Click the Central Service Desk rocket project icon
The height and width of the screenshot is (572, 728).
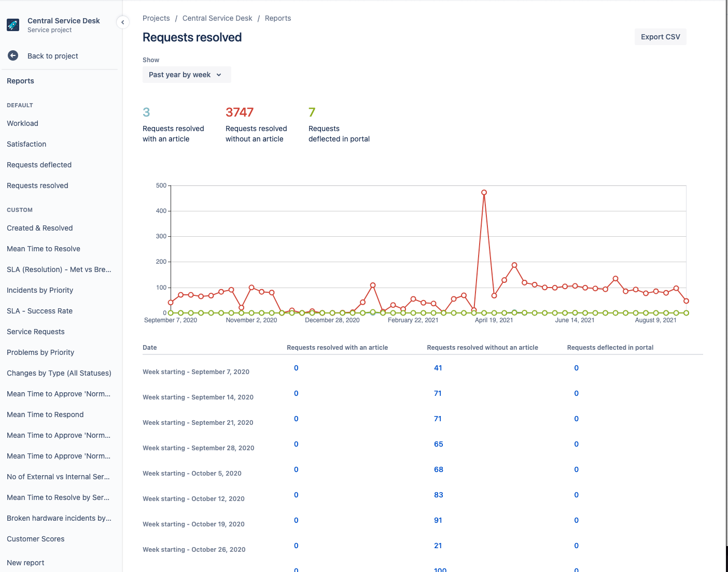tap(13, 25)
